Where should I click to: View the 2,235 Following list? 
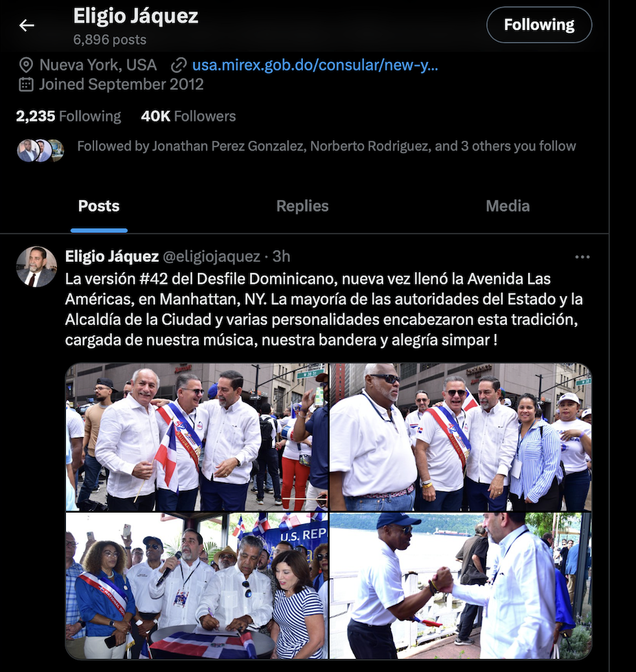(69, 116)
